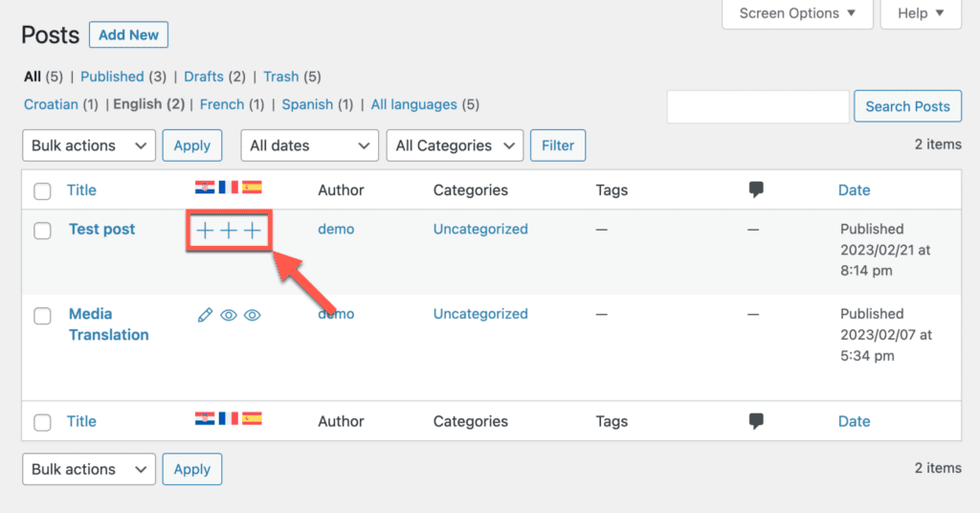Open the All dates dropdown

(x=309, y=145)
